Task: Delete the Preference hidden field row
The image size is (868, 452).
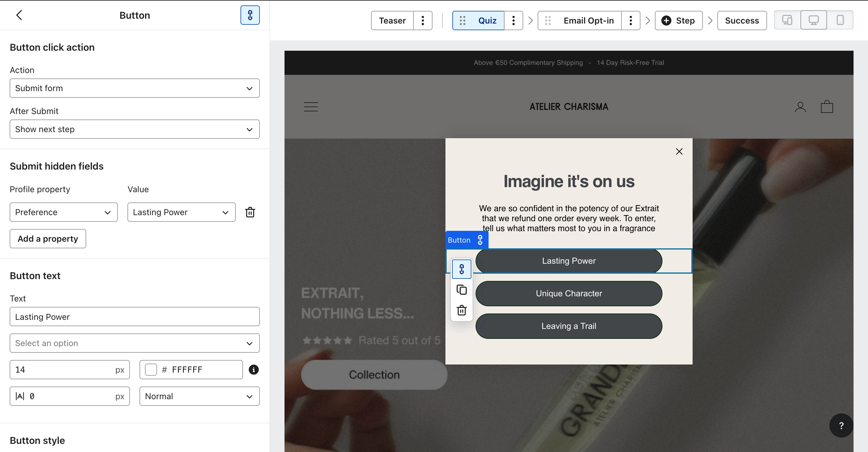Action: click(250, 212)
